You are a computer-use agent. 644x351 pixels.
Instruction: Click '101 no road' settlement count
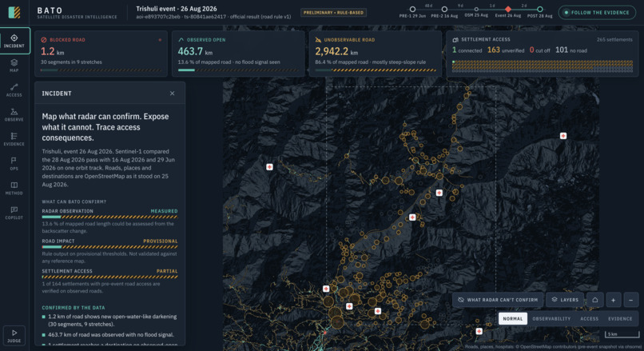click(571, 50)
